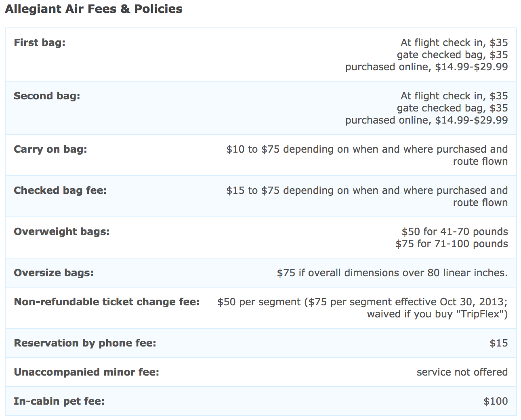Select the 'Oversize bags:' label
The height and width of the screenshot is (420, 521).
(x=54, y=273)
